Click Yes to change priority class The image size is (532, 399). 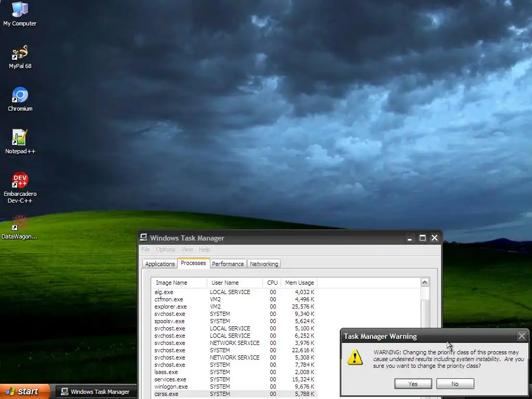(413, 384)
